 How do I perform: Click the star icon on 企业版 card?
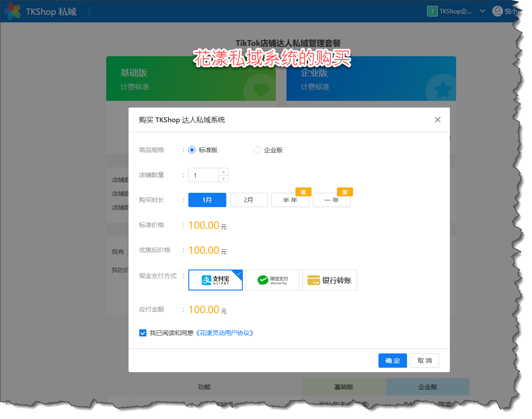pyautogui.click(x=442, y=90)
